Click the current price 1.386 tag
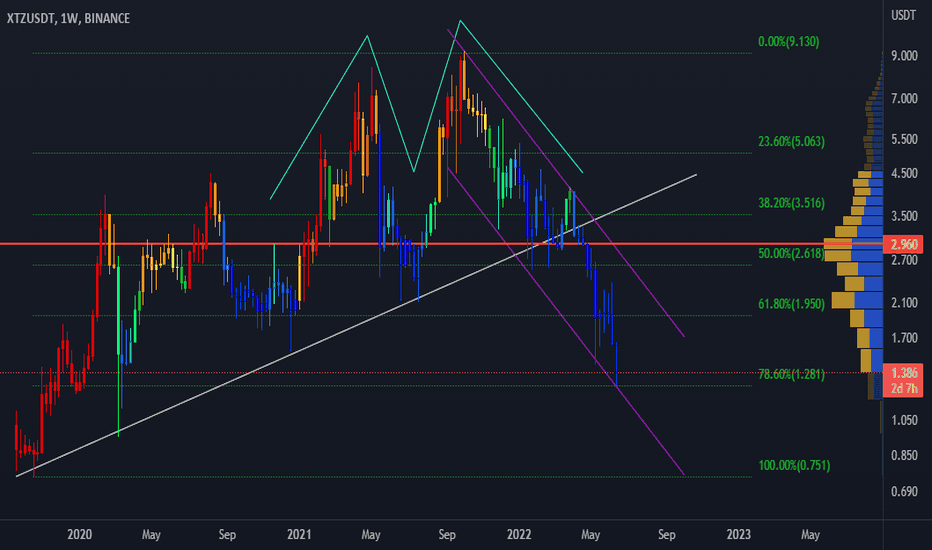Viewport: 932px width, 550px height. coord(903,373)
